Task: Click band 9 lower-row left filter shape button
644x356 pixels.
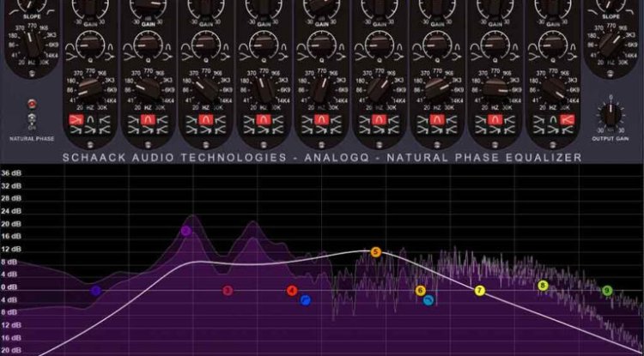Action: point(539,130)
